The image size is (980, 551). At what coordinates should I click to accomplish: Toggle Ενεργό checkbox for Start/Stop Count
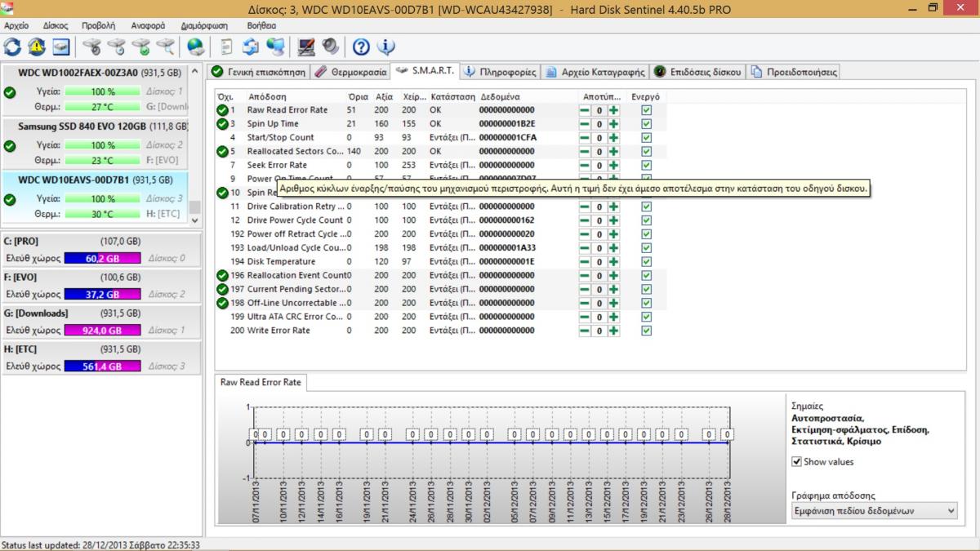pyautogui.click(x=647, y=138)
